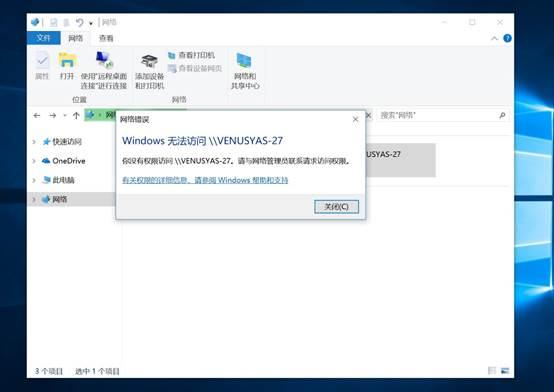
Task: Expand the 网络 tree node arrow
Action: coord(34,199)
